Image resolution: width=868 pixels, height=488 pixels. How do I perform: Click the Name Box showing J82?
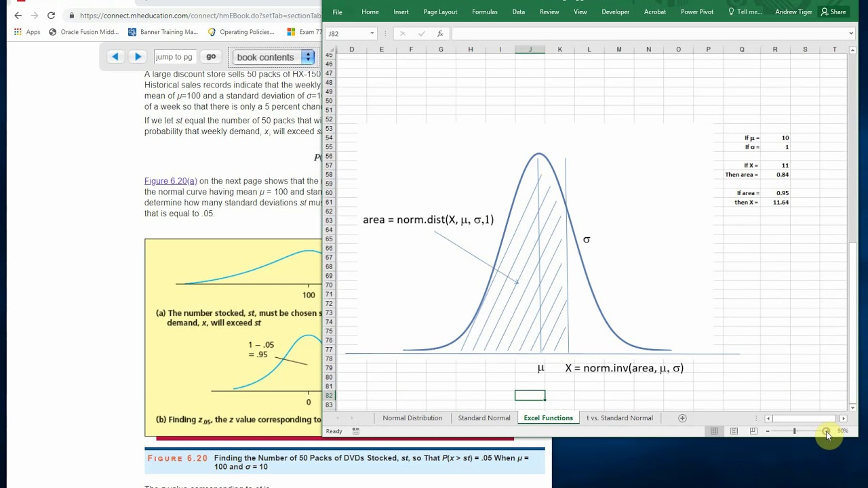pyautogui.click(x=346, y=33)
